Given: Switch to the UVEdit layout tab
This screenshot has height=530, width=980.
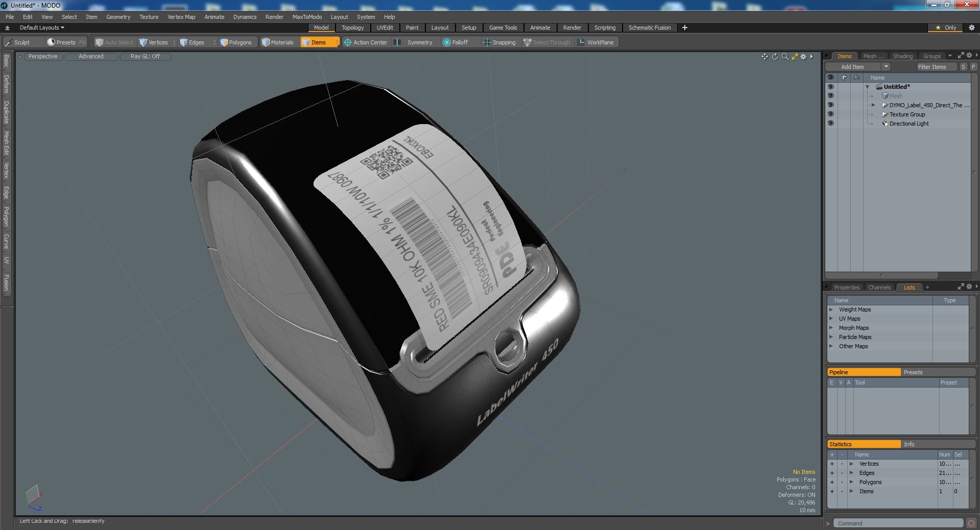Looking at the screenshot, I should 385,28.
